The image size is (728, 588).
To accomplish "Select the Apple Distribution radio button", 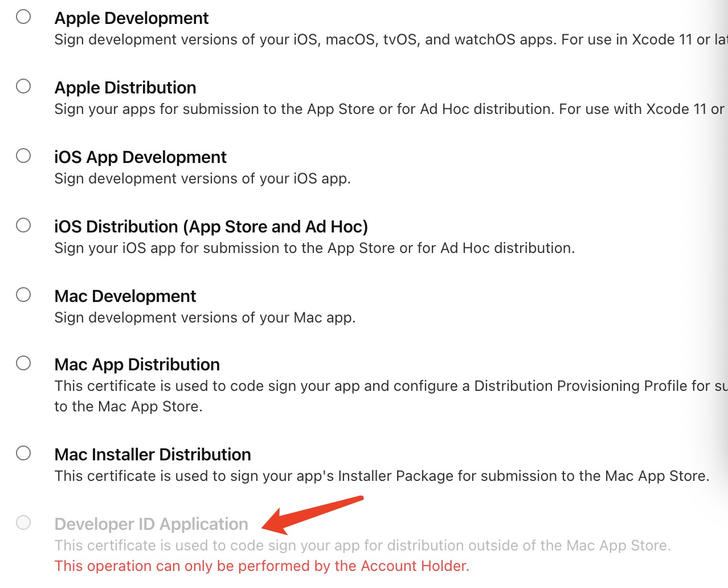I will coord(23,86).
